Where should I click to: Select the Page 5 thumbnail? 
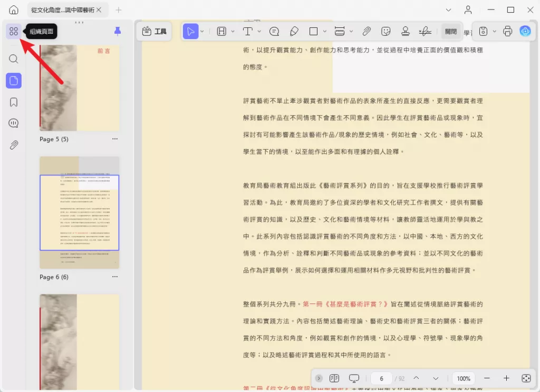79,87
